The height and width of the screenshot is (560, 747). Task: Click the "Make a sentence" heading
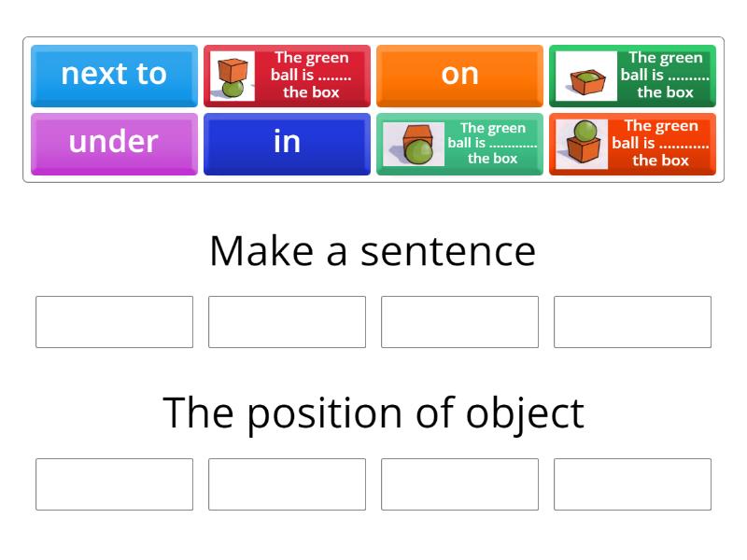pyautogui.click(x=373, y=251)
